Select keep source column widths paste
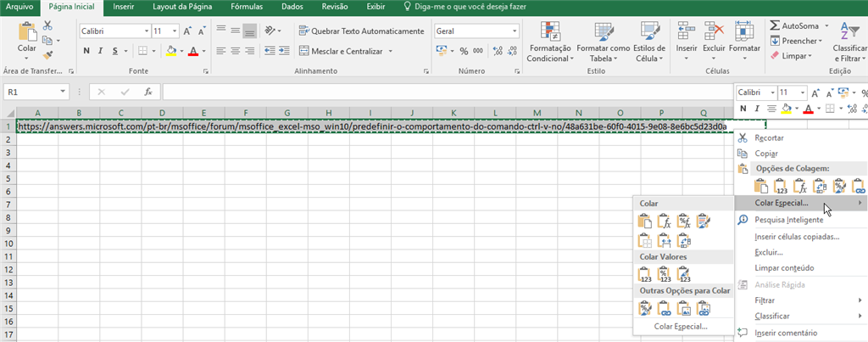The width and height of the screenshot is (868, 342). (665, 240)
